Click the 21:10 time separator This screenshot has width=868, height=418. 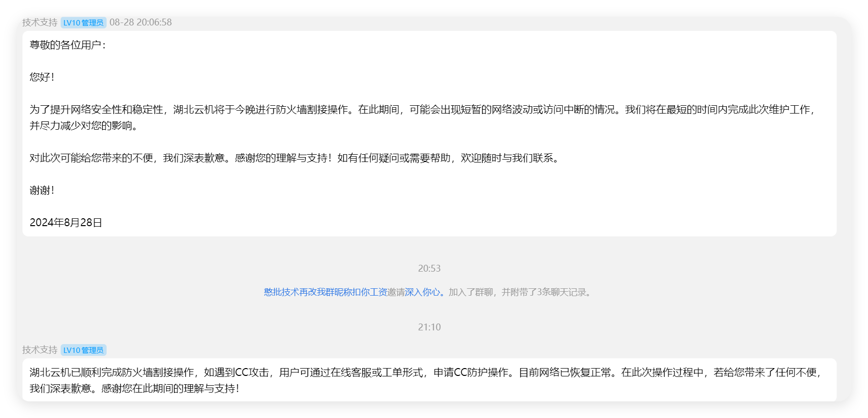(429, 327)
